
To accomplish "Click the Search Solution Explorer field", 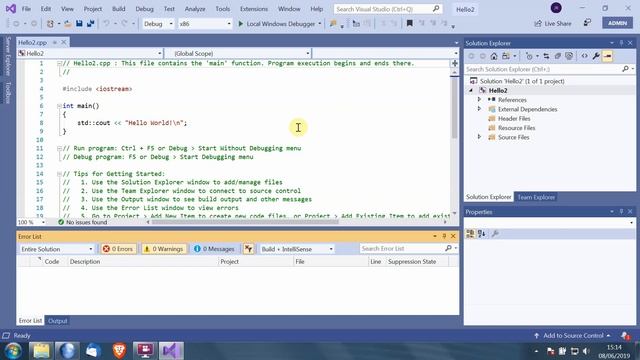I will (x=550, y=69).
